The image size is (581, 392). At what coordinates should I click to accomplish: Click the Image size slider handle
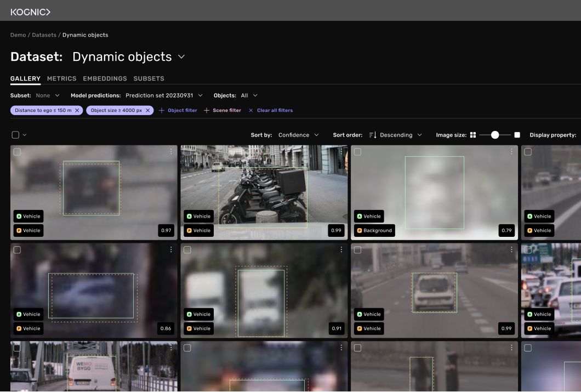(494, 135)
